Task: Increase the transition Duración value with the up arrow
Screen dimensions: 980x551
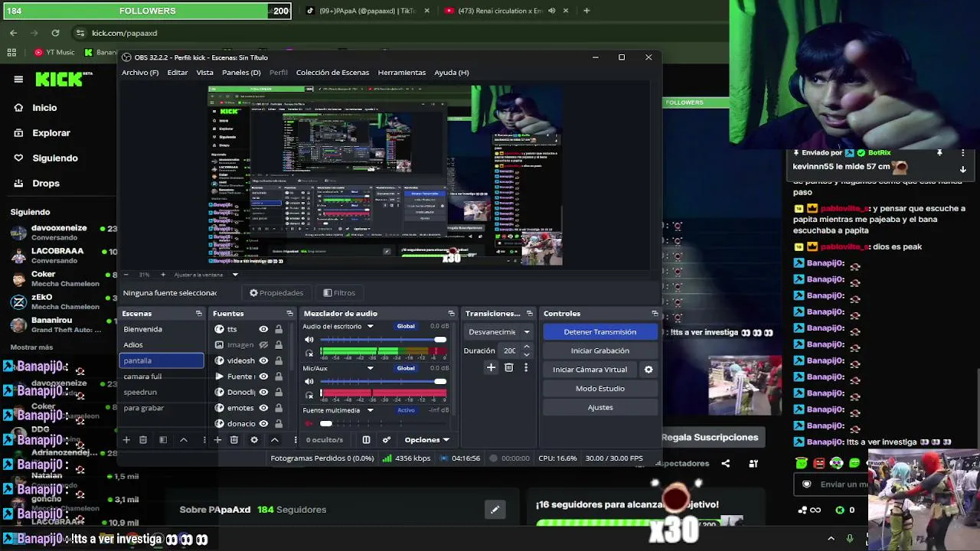Action: click(x=526, y=347)
